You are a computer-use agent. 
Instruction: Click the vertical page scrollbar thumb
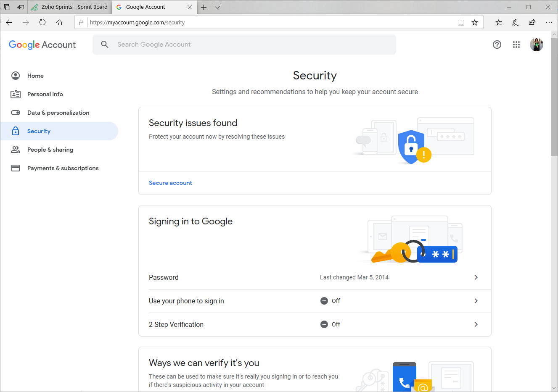click(554, 97)
